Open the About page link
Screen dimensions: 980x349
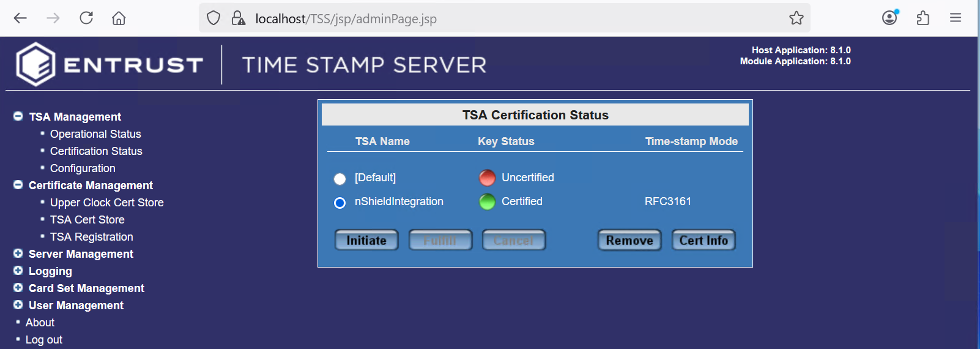pos(40,323)
